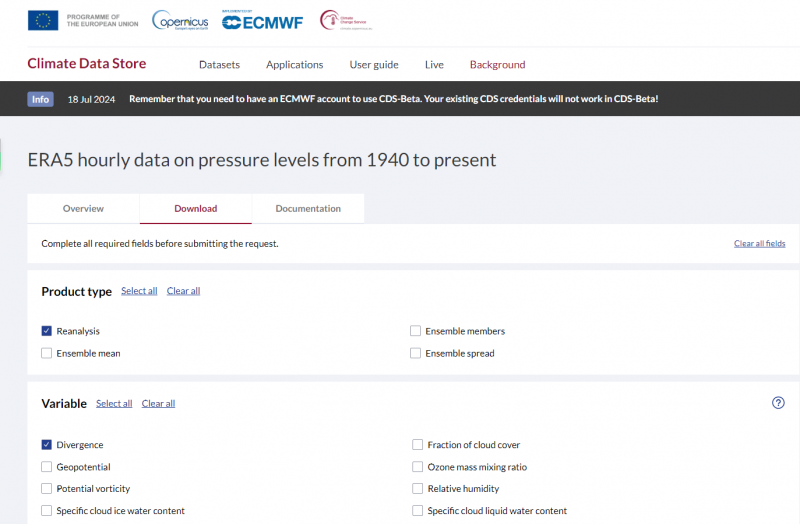This screenshot has height=524, width=800.
Task: Open the Datasets menu item
Action: point(219,65)
